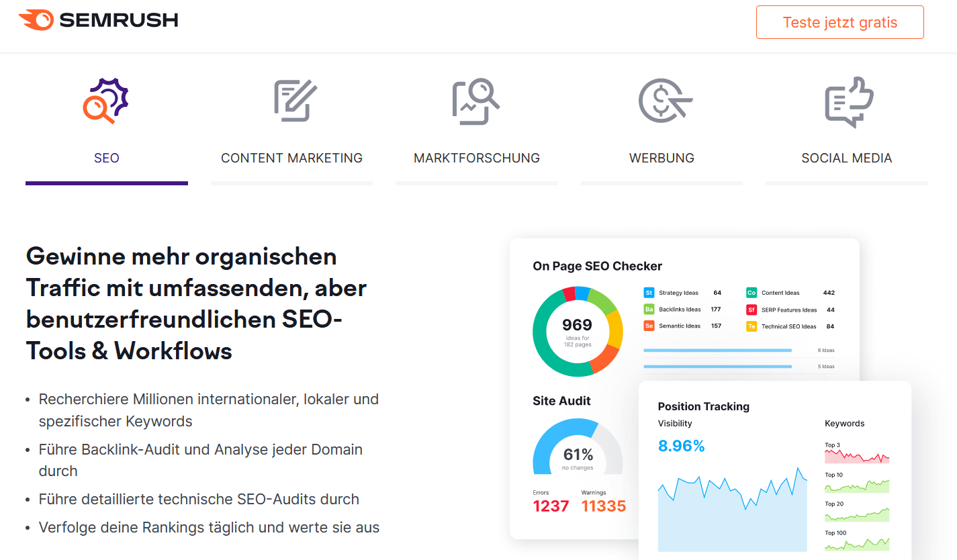The width and height of the screenshot is (957, 560).
Task: Click the green 'Ba' Backlinks Ideas badge
Action: 649,310
